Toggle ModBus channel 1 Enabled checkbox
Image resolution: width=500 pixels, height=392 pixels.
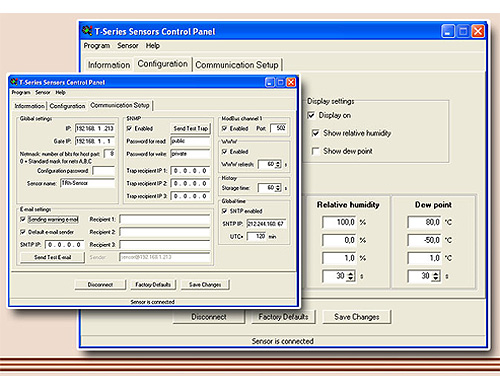(224, 128)
